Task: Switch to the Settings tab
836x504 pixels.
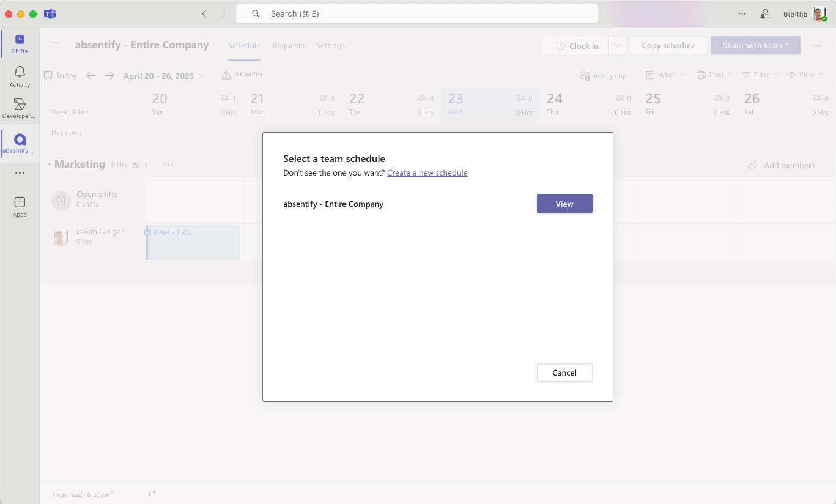Action: click(330, 45)
